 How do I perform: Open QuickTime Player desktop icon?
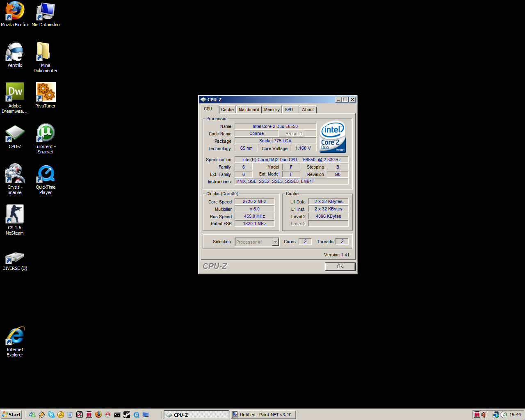click(x=46, y=180)
